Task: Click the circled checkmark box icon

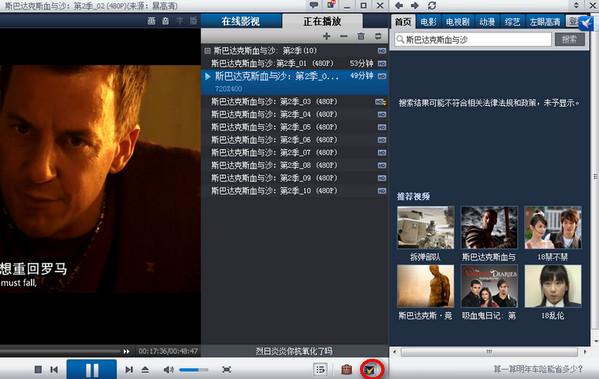Action: point(371,369)
